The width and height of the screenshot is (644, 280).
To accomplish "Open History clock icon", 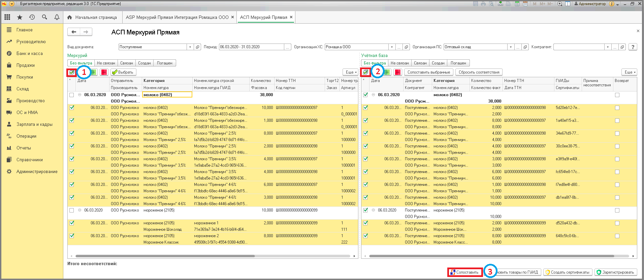I will click(x=32, y=17).
